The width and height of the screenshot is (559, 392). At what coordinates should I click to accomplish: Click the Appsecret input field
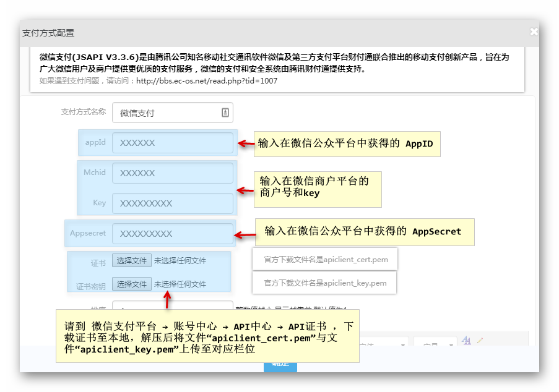click(x=173, y=234)
